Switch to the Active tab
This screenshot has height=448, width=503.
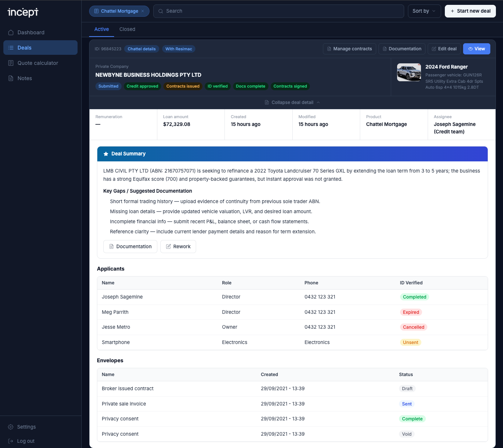(101, 29)
